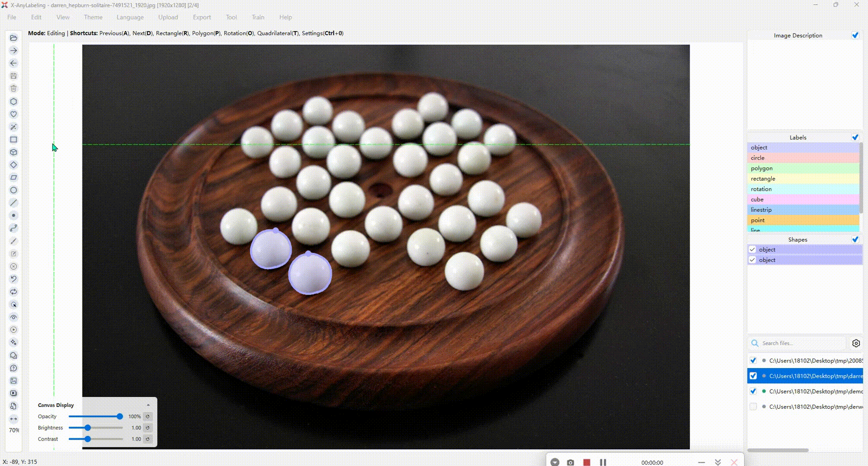Screen dimensions: 868x466
Task: Uncheck the first object shape checkbox
Action: 752,249
